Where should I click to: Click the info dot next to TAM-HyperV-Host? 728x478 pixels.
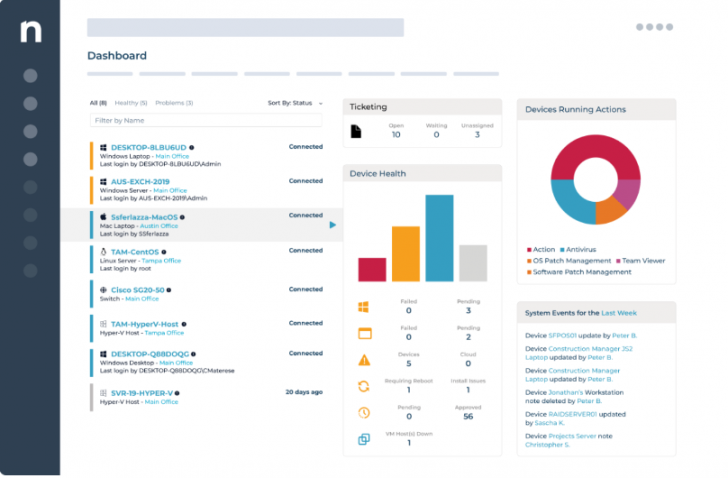(184, 324)
